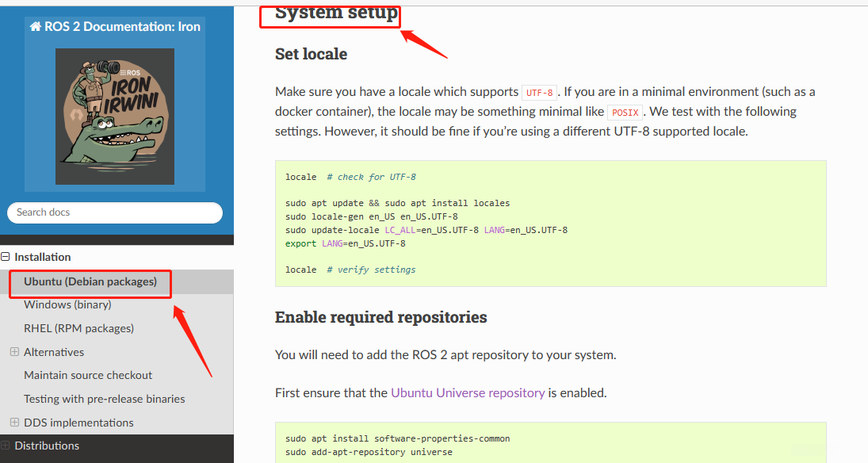The image size is (868, 463).
Task: Open RHEL (RPM packages) page
Action: click(x=78, y=328)
